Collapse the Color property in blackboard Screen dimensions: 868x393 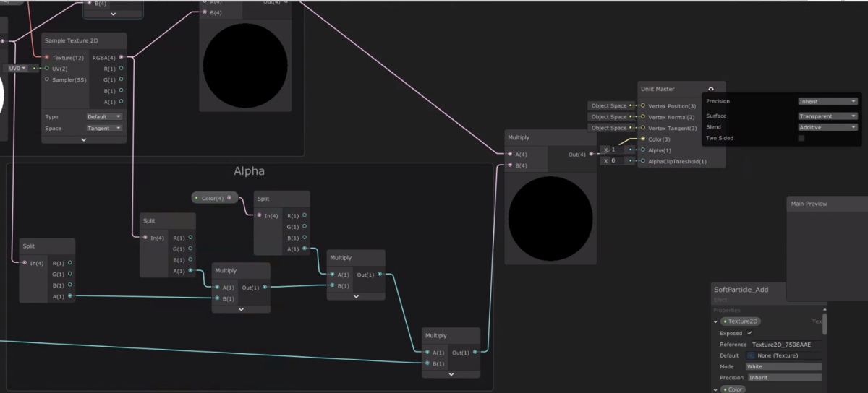point(716,389)
